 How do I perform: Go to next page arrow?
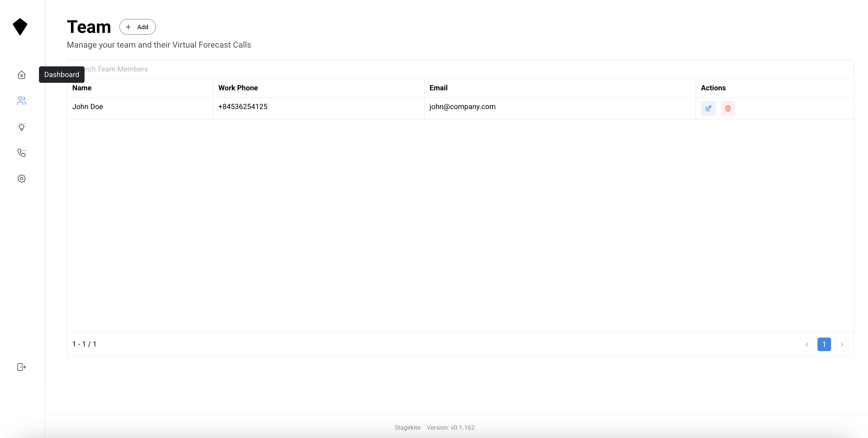pos(842,344)
